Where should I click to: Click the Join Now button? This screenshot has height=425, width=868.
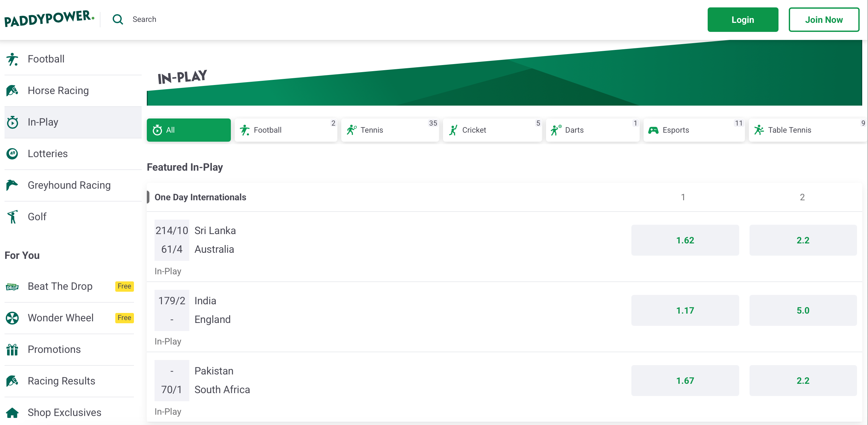tap(824, 20)
